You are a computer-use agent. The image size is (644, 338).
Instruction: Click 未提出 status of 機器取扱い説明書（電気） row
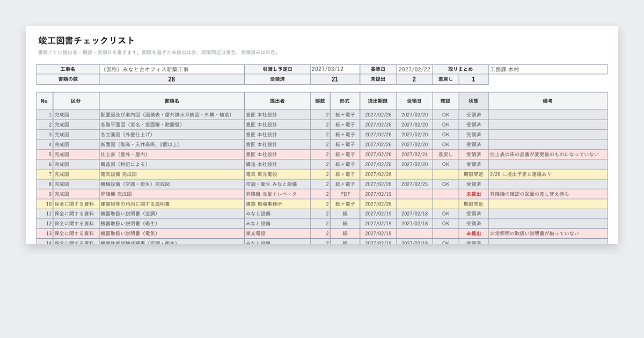[474, 234]
